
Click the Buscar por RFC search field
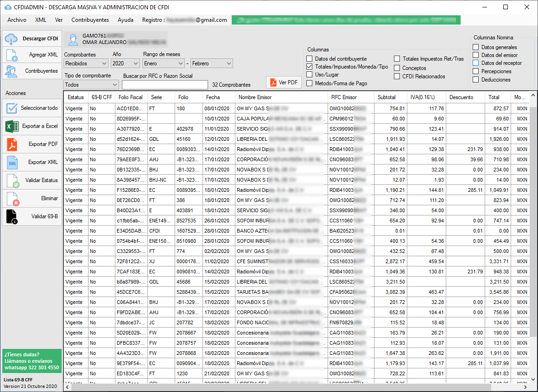tap(165, 85)
